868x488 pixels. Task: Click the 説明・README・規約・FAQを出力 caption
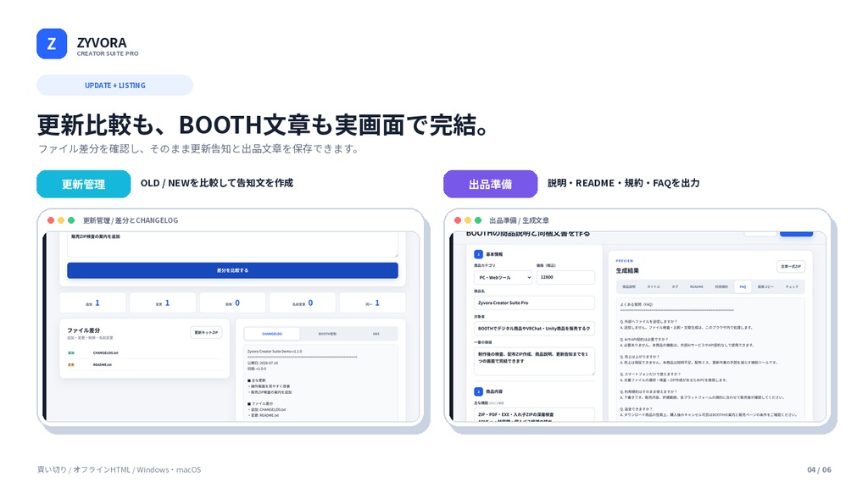[x=623, y=183]
